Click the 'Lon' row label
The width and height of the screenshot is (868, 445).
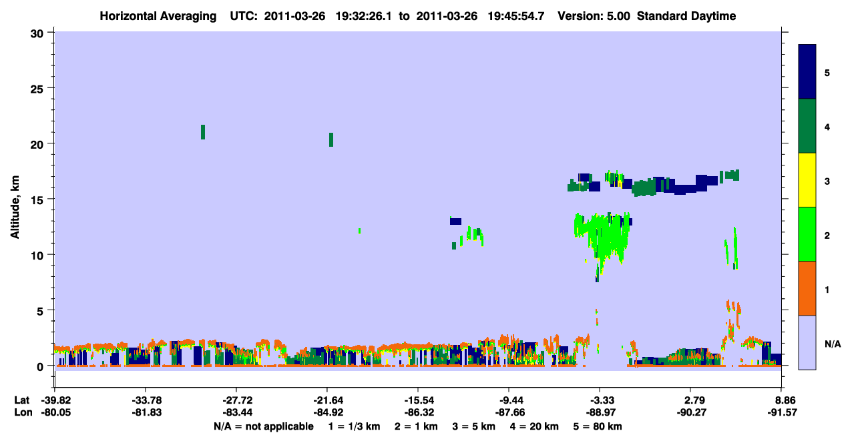click(22, 412)
